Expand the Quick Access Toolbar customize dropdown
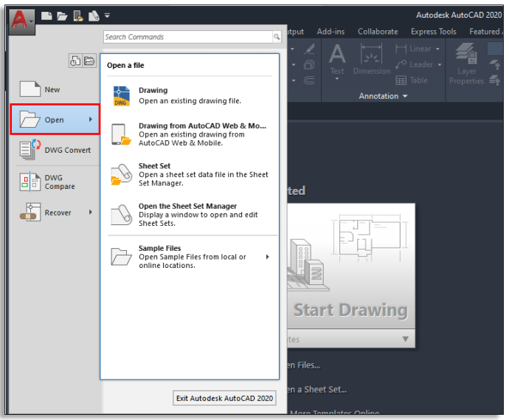This screenshot has height=420, width=509. [108, 15]
